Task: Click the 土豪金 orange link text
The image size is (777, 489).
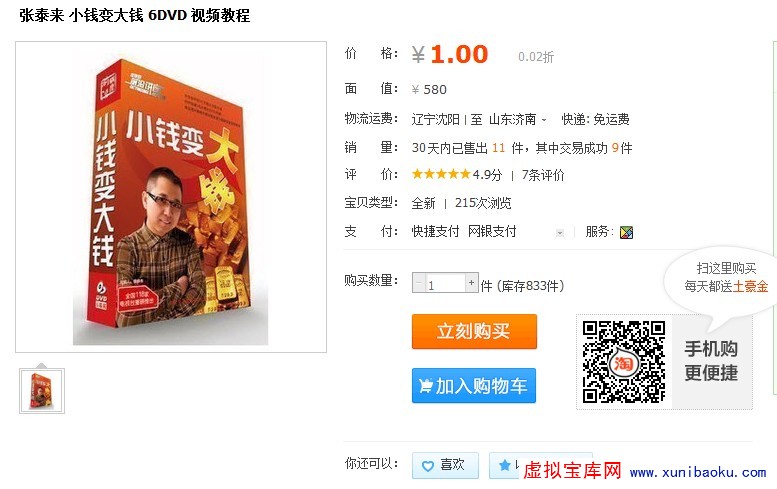Action: point(750,286)
